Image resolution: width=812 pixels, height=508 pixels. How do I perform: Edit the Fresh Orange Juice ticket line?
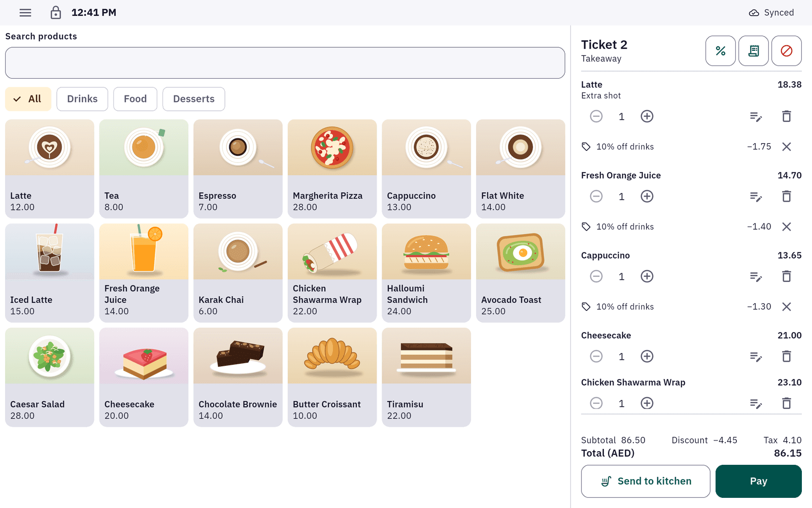[x=756, y=197]
